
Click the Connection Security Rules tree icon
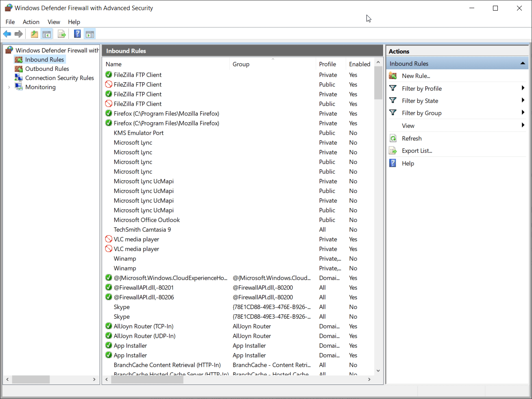click(x=19, y=78)
